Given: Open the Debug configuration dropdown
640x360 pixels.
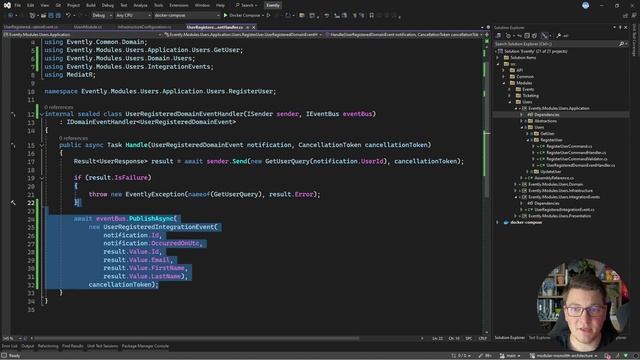Looking at the screenshot, I should [102, 16].
